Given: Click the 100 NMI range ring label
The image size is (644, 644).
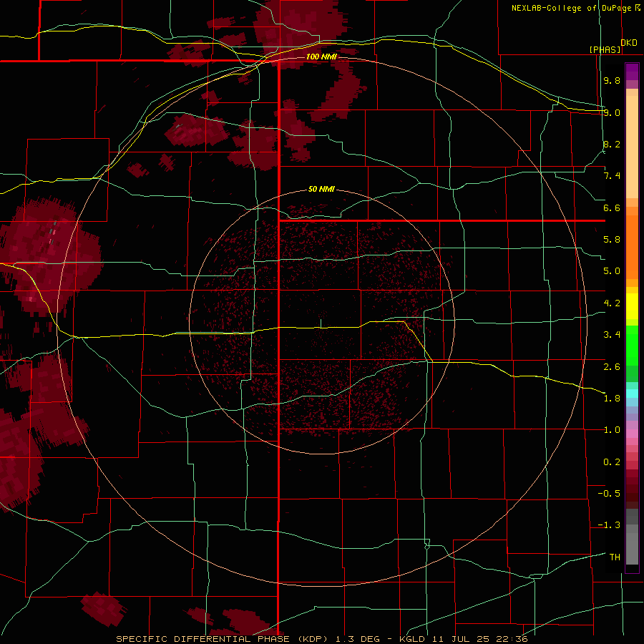Looking at the screenshot, I should [x=321, y=57].
